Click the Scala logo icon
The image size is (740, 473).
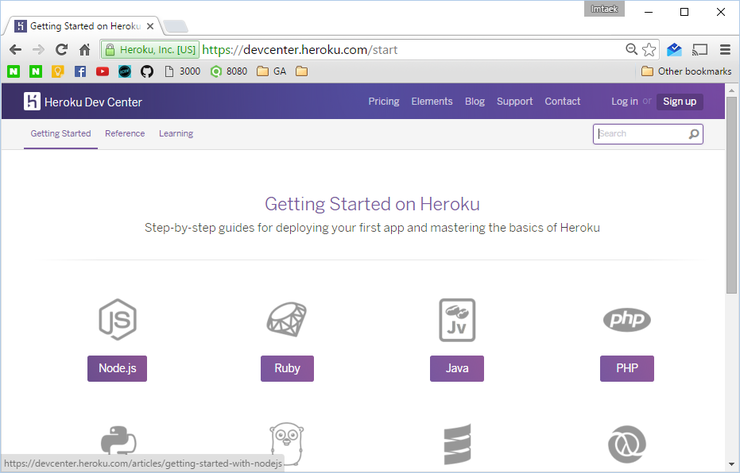(457, 444)
